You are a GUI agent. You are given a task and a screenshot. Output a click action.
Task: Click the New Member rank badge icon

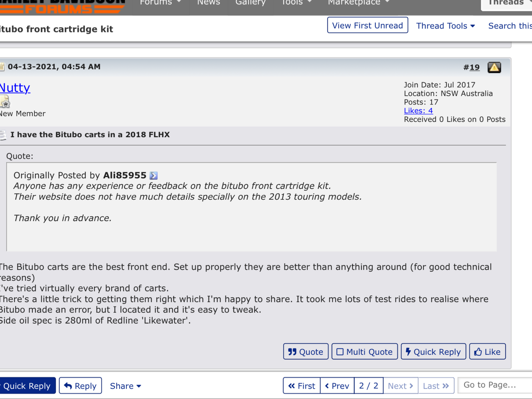[5, 102]
